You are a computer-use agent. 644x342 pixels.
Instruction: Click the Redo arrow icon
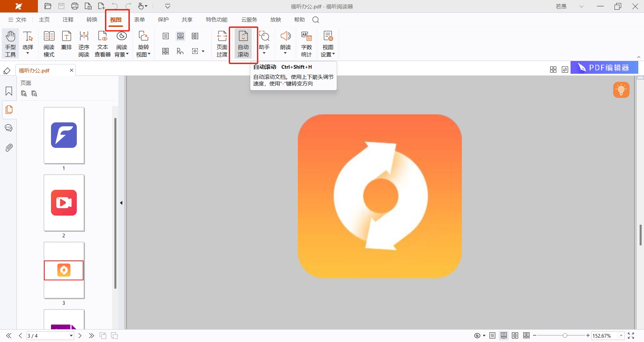(128, 6)
